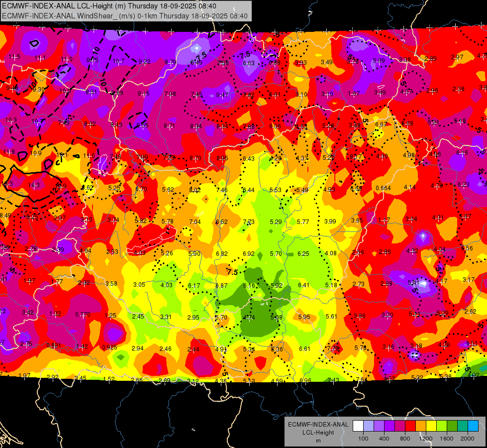Click the legend label 100
Screen dimensions: 487x448
point(363,439)
